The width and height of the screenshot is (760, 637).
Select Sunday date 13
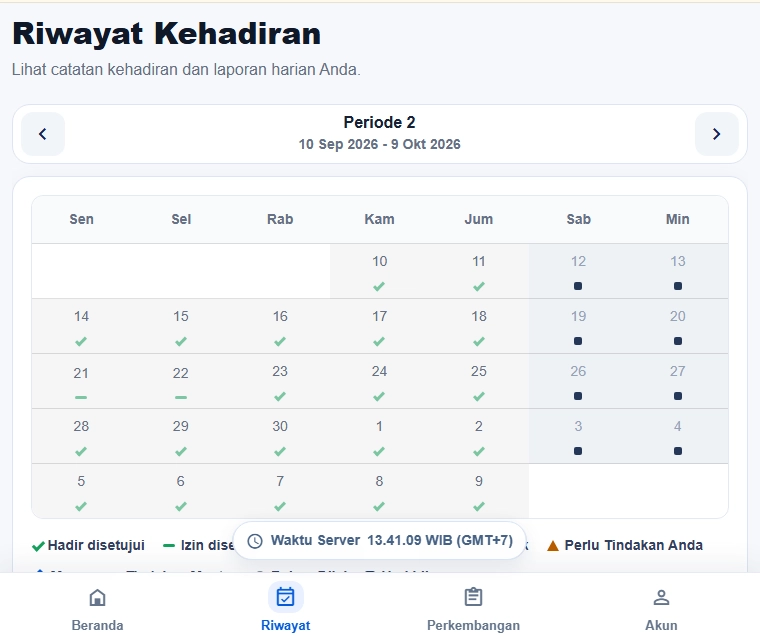click(678, 271)
